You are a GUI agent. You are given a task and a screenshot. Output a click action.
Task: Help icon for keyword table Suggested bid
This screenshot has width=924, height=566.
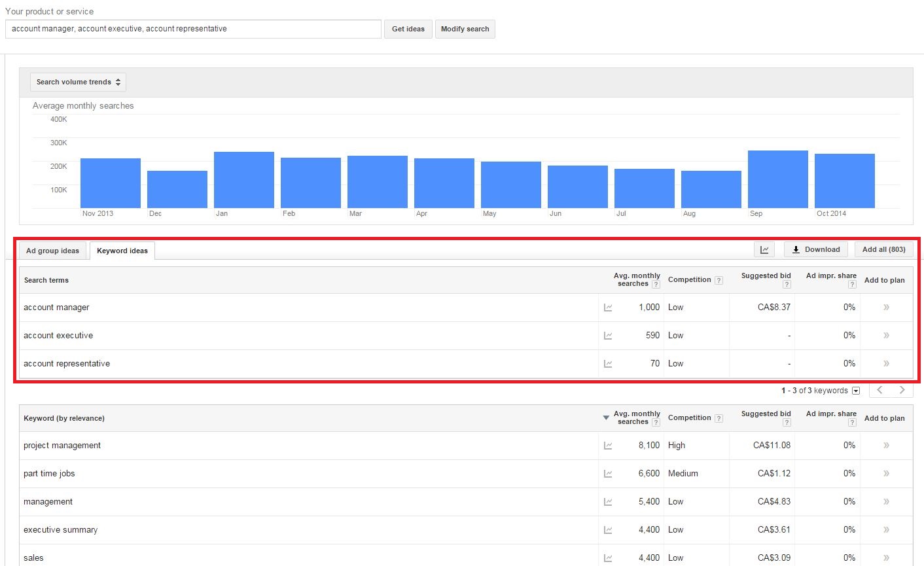[787, 422]
